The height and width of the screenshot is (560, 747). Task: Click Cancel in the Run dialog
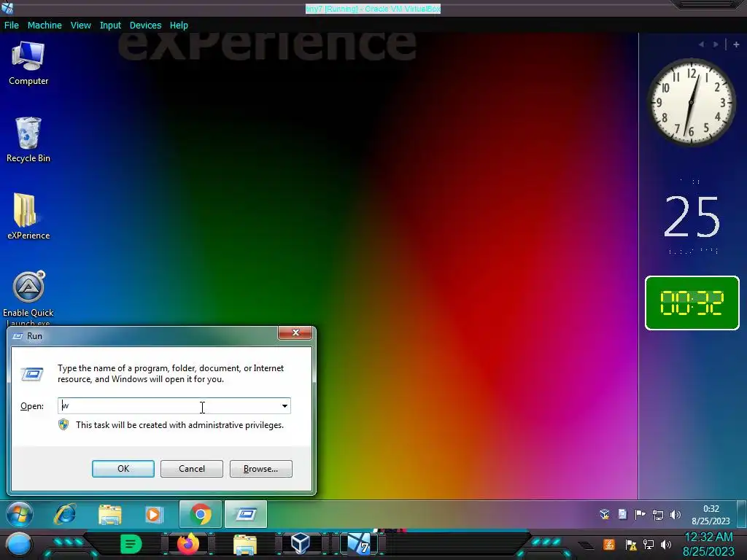(x=192, y=469)
